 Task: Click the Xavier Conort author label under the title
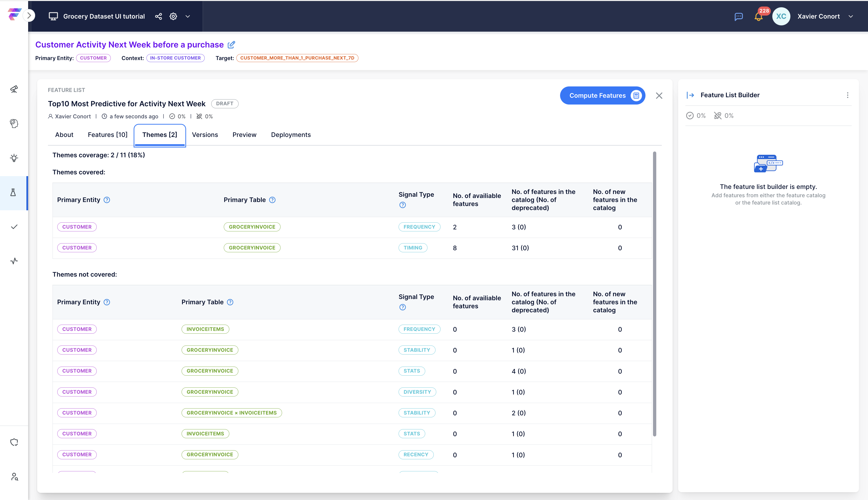coord(73,116)
